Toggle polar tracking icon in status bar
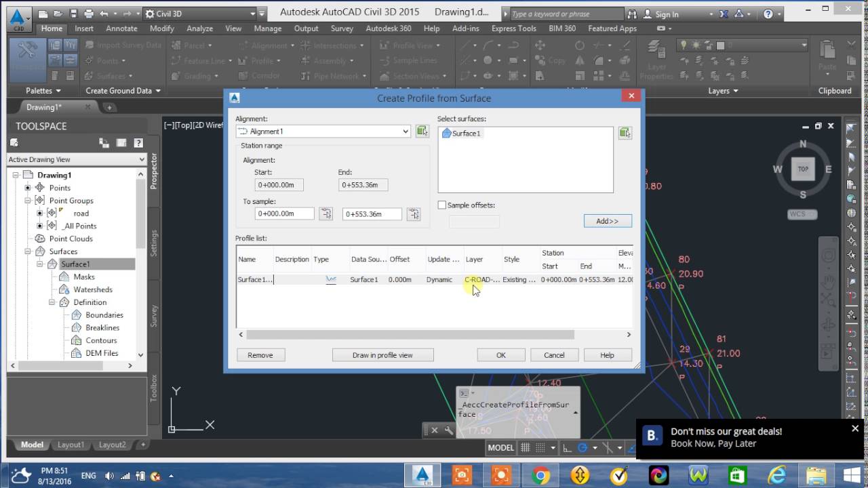Image resolution: width=868 pixels, height=488 pixels. (583, 447)
